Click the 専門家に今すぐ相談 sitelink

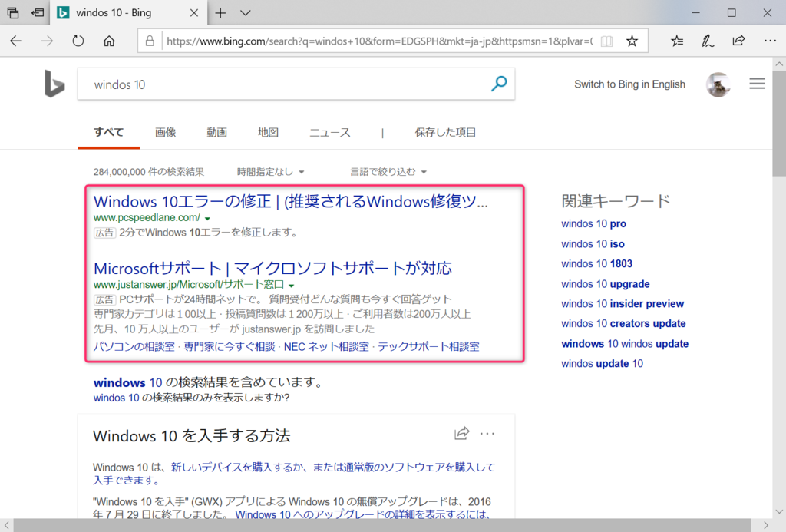click(x=229, y=346)
